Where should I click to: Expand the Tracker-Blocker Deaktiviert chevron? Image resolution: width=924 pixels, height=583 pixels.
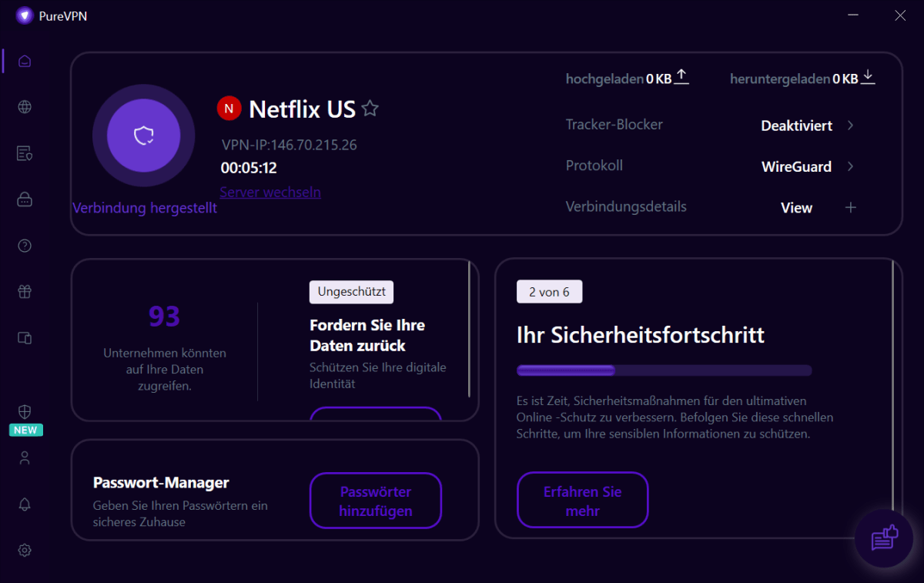[850, 126]
